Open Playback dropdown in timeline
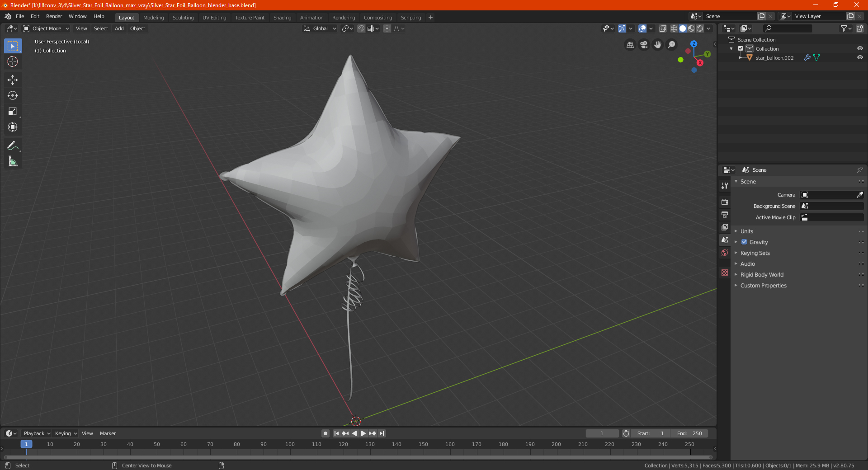The image size is (868, 470). 37,433
